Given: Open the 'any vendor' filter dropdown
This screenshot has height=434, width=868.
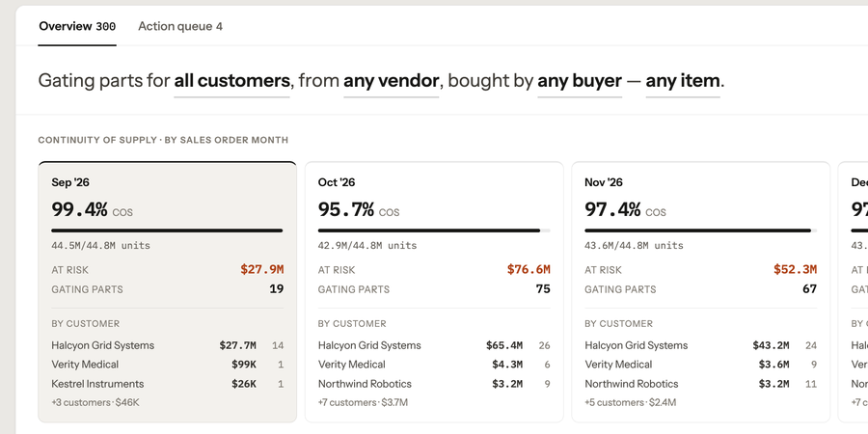Looking at the screenshot, I should [391, 81].
